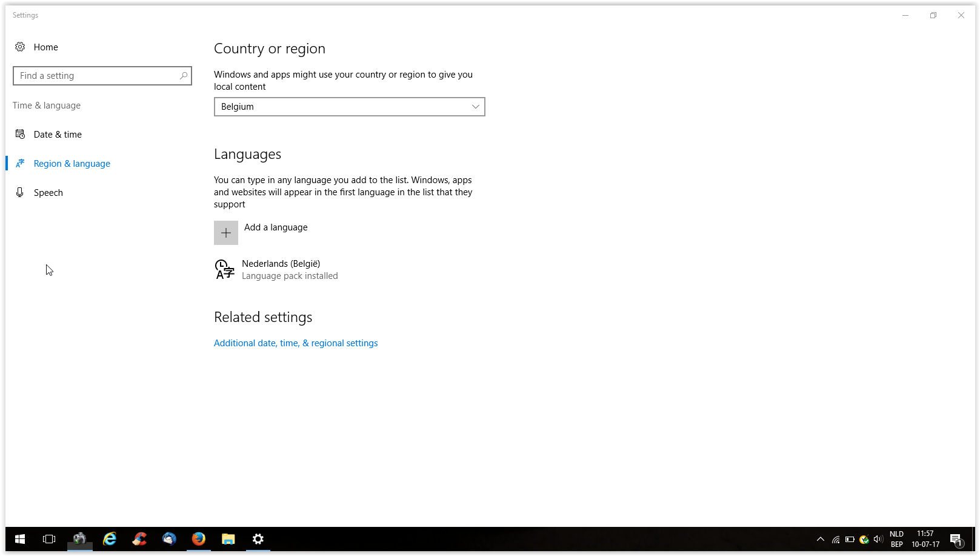Click the colored tray icon beside the volume

[864, 540]
